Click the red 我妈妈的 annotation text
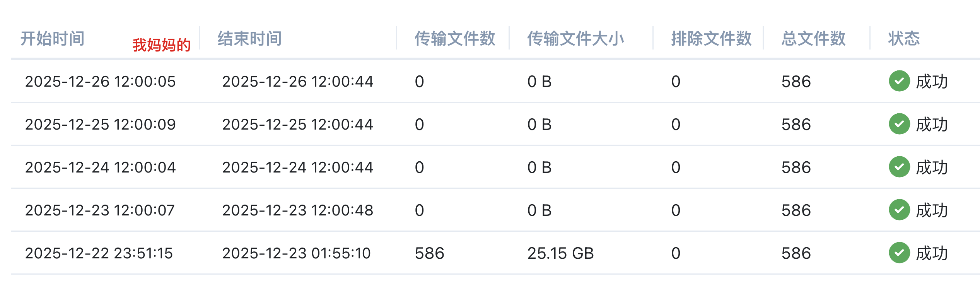 click(162, 45)
